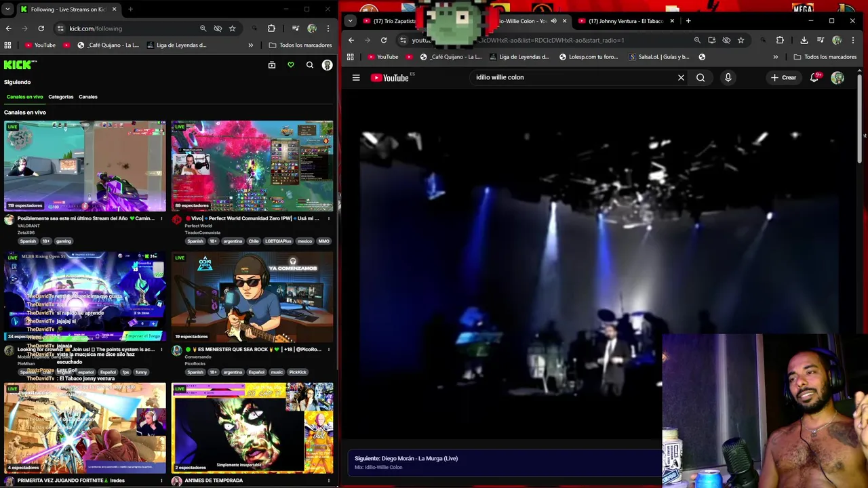Screen dimensions: 868x488
Task: Open extensions puzzle icon in Kick window
Action: 271,28
